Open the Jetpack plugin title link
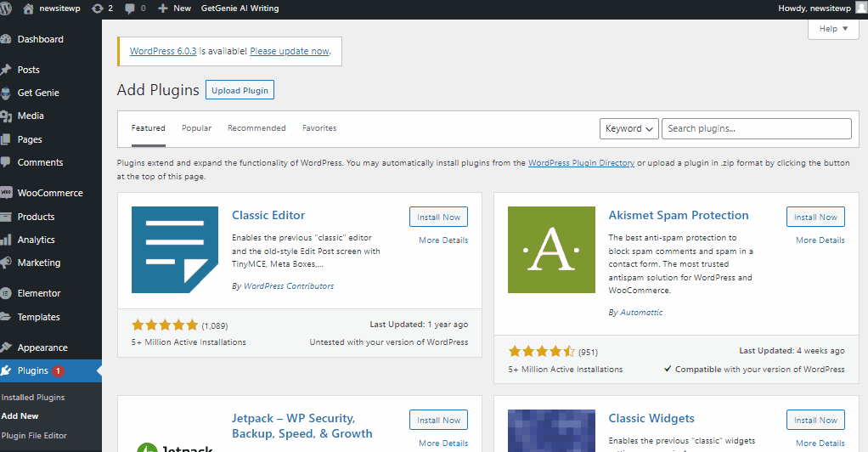 302,426
